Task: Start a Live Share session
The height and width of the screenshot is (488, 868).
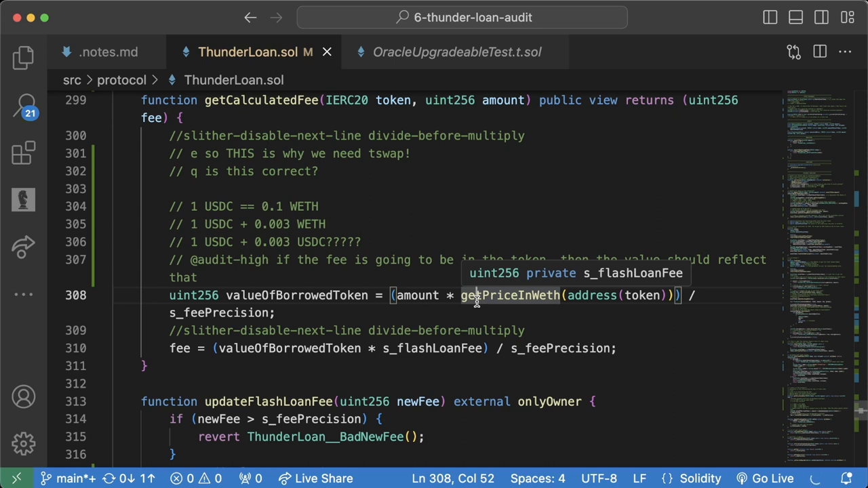Action: (x=316, y=478)
